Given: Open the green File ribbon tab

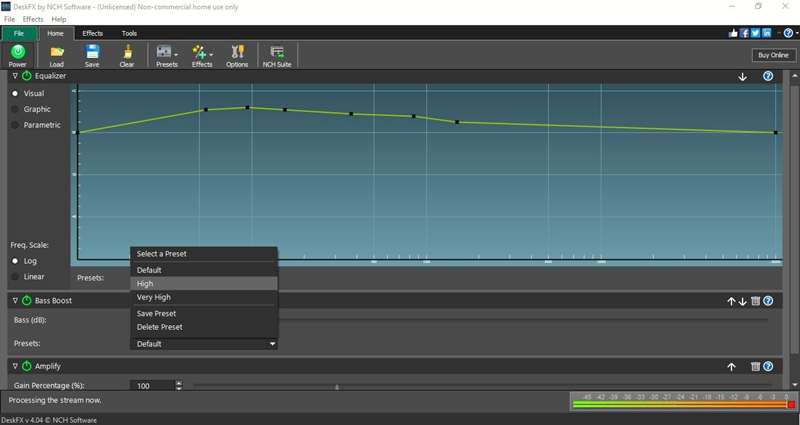Looking at the screenshot, I should coord(19,33).
